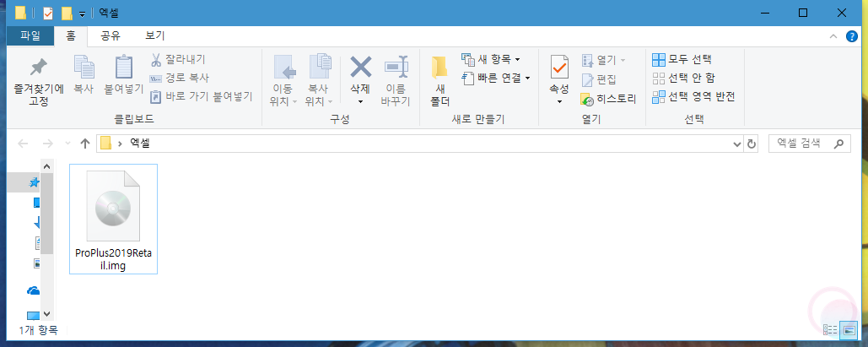Open 이동 위치 move-to dropdown
The image size is (868, 347).
pos(284,80)
